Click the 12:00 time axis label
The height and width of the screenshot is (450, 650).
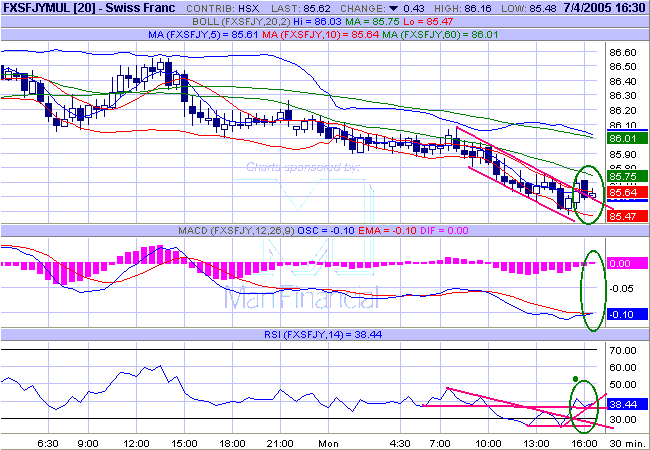(136, 443)
